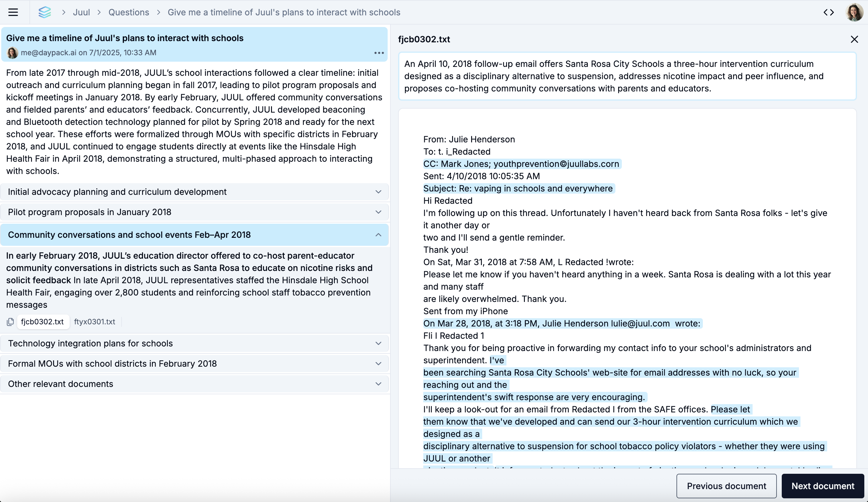Expand Formal MOUs with school districts section
868x502 pixels.
[195, 364]
